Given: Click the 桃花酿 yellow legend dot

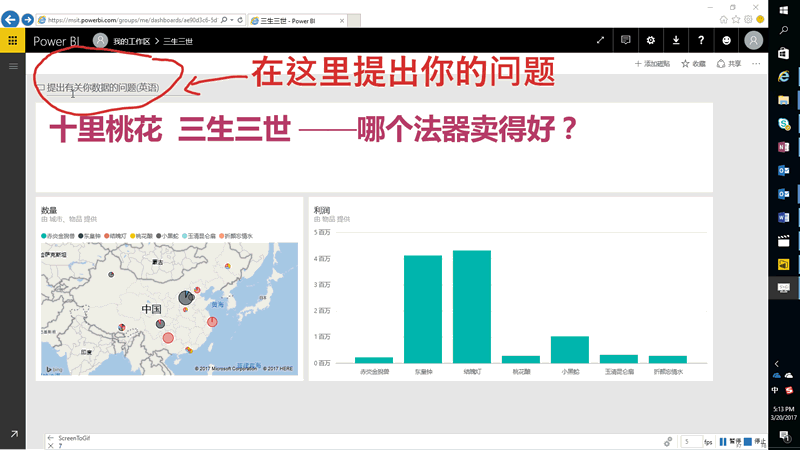Looking at the screenshot, I should coord(133,236).
